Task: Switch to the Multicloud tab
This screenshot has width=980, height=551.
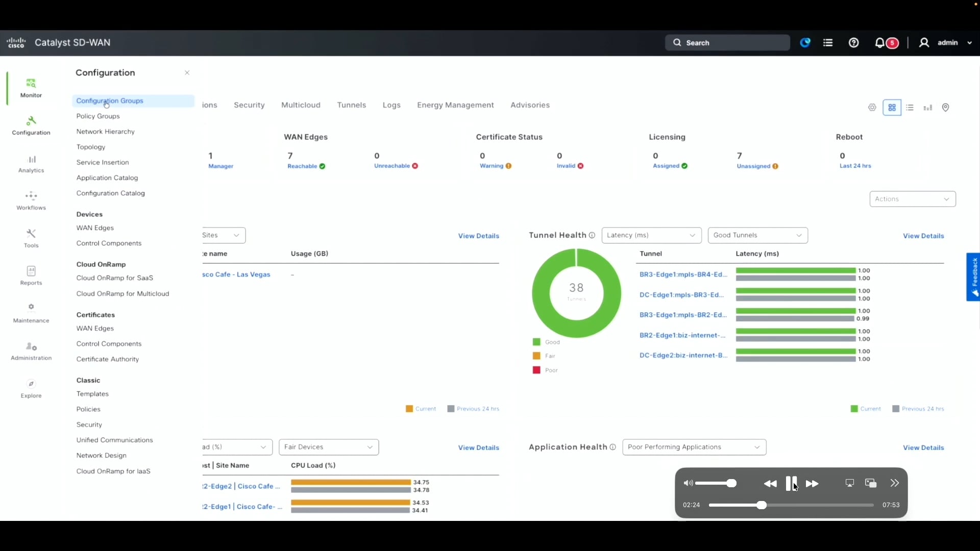Action: pyautogui.click(x=301, y=105)
